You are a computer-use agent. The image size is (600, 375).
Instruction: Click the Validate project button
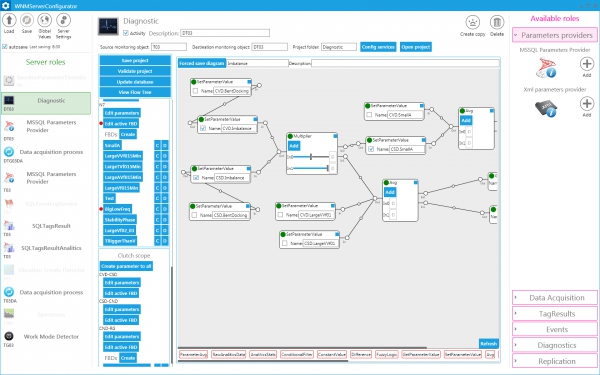point(135,71)
